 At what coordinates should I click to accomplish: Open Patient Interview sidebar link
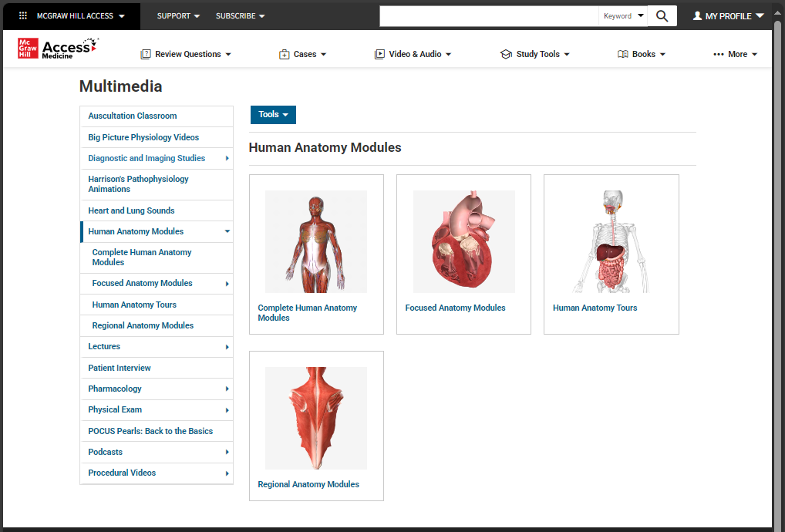click(120, 368)
